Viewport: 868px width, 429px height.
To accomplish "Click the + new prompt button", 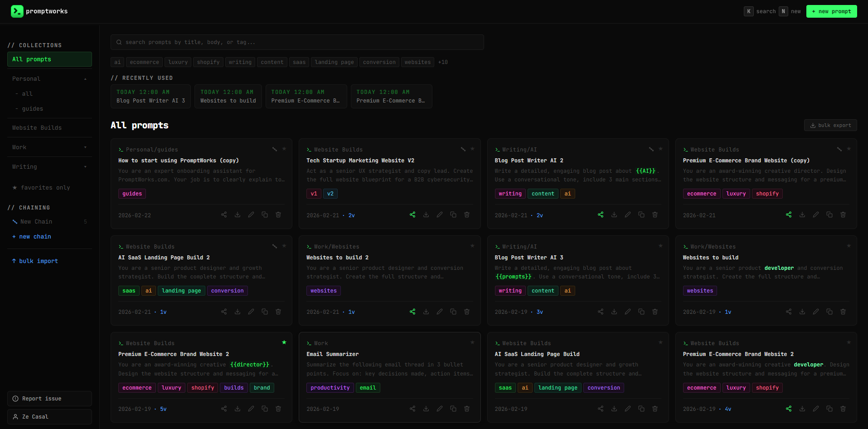I will (x=831, y=11).
